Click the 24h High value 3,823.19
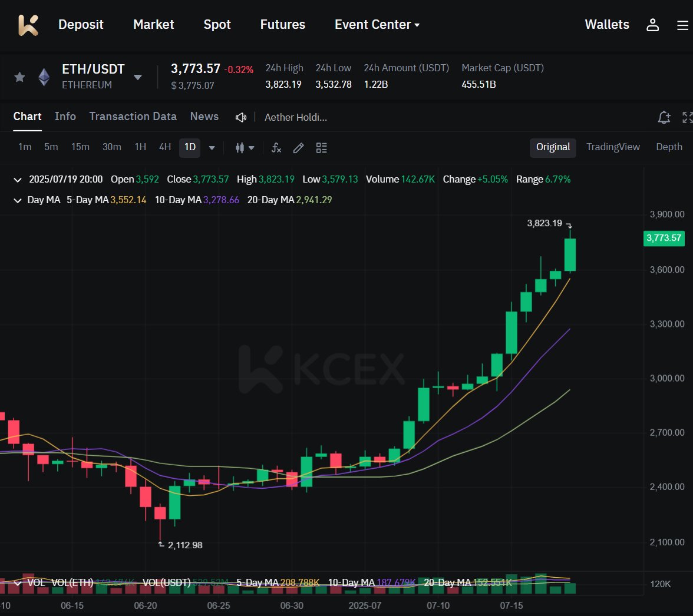The image size is (693, 616). tap(283, 84)
